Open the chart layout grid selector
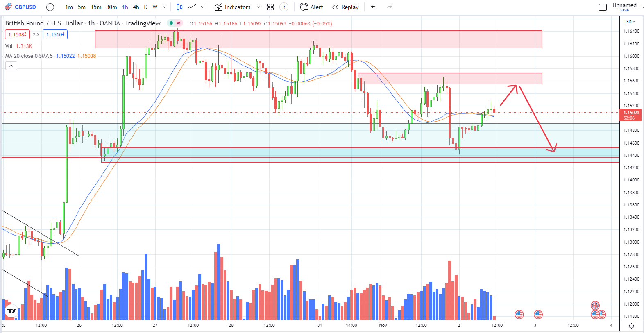The height and width of the screenshot is (333, 644). (270, 7)
